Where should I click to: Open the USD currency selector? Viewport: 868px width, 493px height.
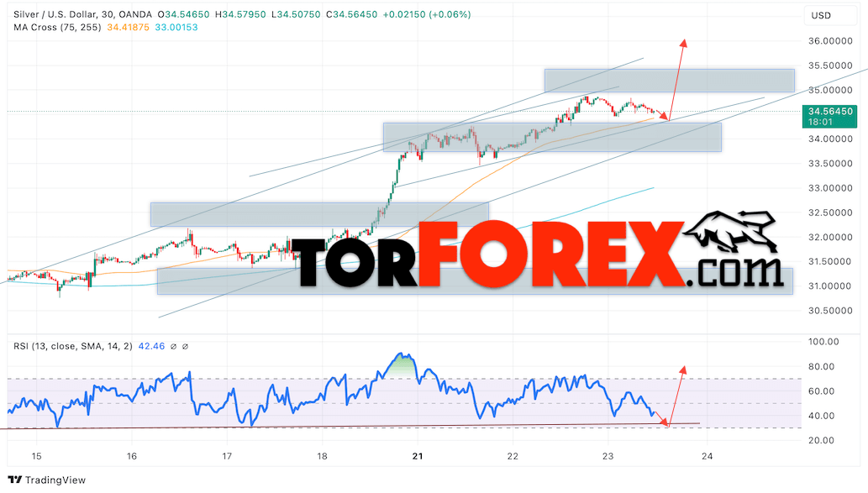[x=830, y=15]
